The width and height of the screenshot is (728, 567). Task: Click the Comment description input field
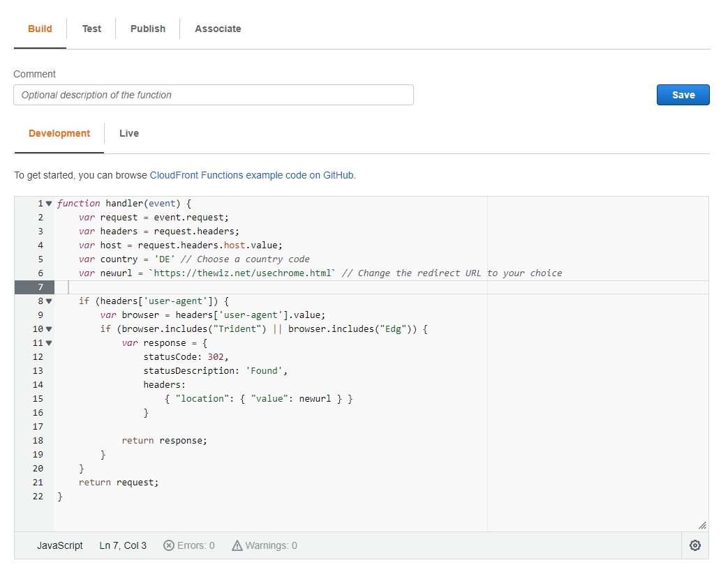214,95
